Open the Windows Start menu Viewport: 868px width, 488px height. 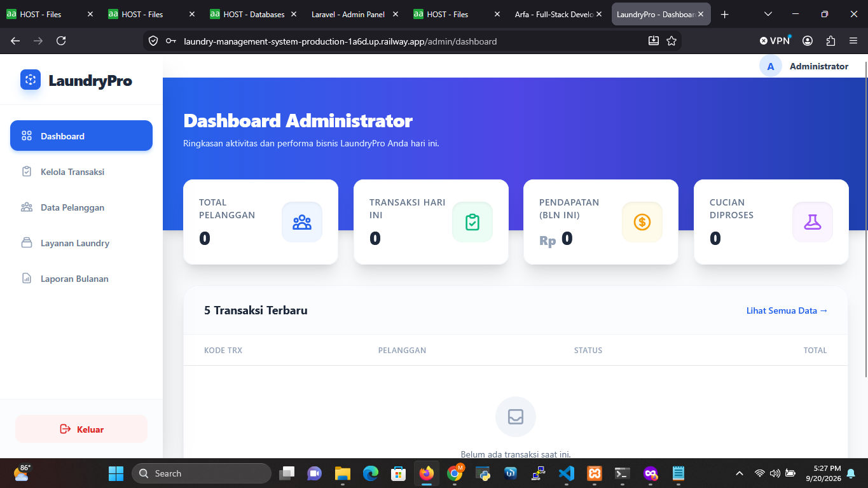click(x=116, y=473)
